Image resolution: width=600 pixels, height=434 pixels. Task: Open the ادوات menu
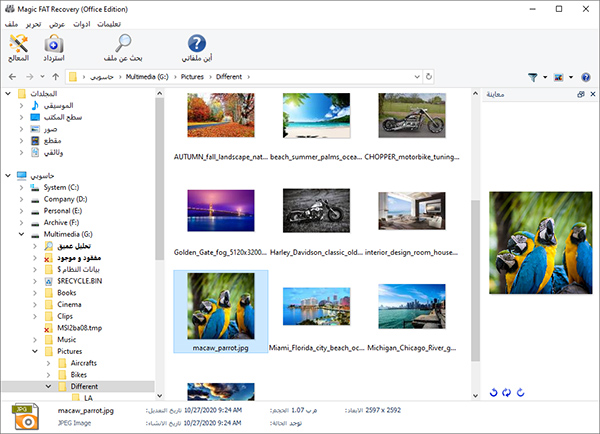(x=82, y=24)
